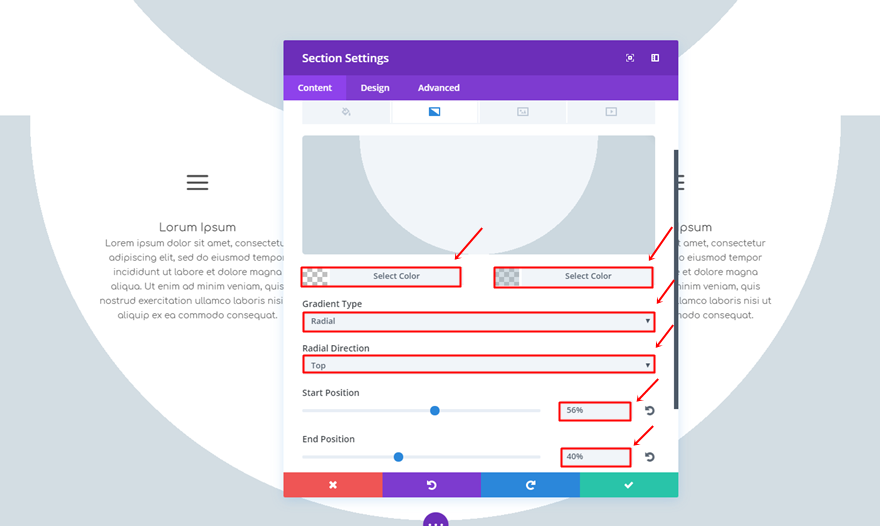Toggle fullscreen modal icon in header
This screenshot has width=880, height=526.
pos(630,58)
